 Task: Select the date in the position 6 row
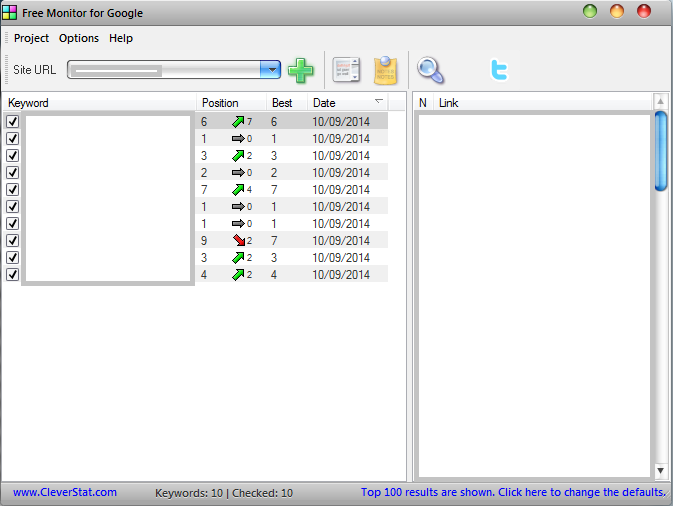tap(341, 122)
